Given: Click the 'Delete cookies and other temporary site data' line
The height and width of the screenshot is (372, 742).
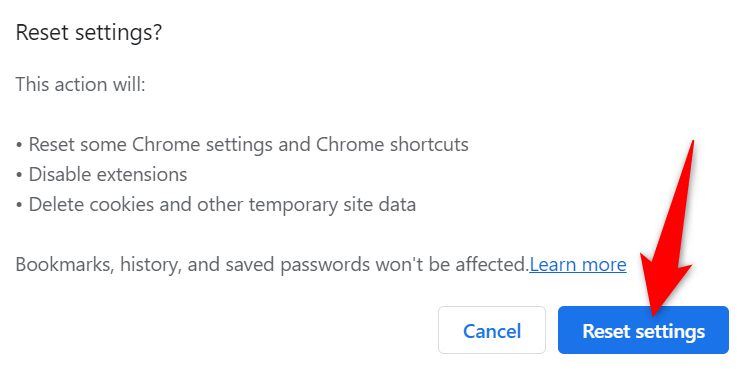Looking at the screenshot, I should tap(216, 204).
